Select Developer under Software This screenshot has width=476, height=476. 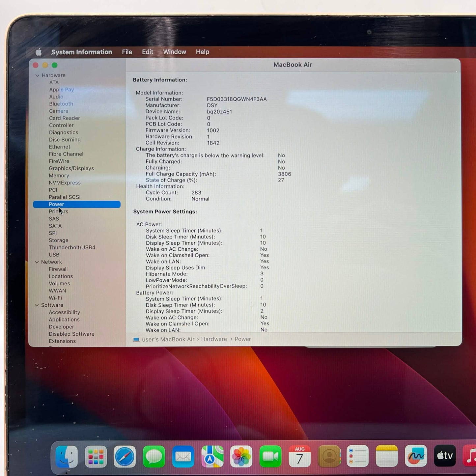click(x=62, y=327)
